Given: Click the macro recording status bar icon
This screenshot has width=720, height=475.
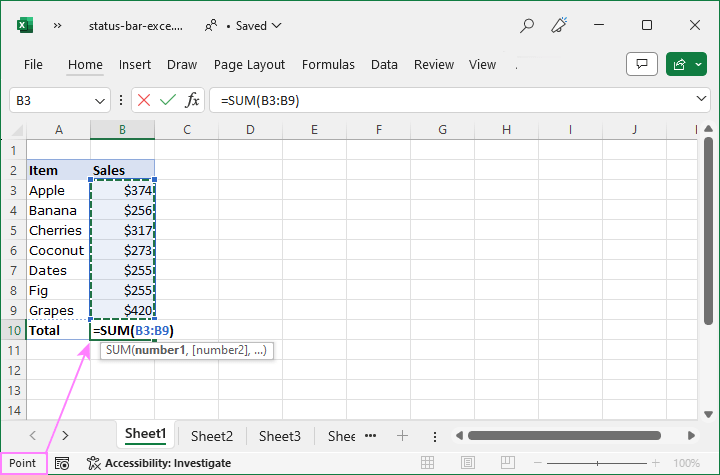Looking at the screenshot, I should [62, 463].
